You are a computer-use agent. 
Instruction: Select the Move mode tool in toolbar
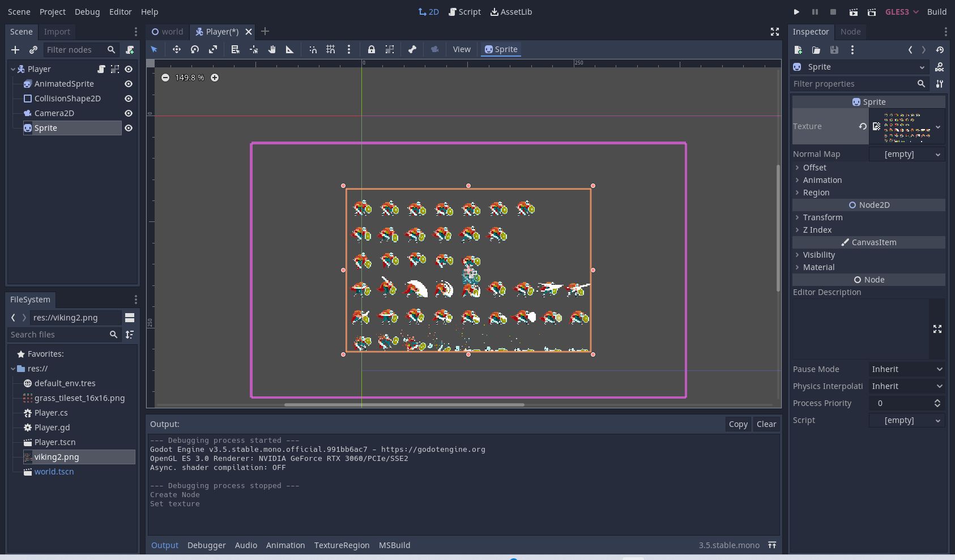[x=177, y=49]
